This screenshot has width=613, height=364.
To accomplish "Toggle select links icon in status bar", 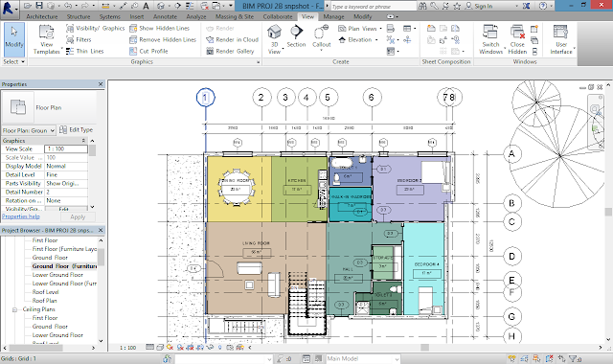I will (511, 358).
